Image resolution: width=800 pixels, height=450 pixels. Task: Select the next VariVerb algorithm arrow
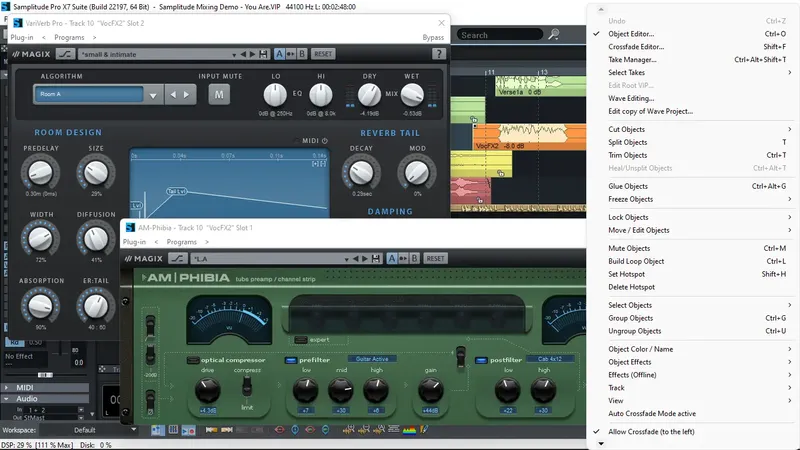pos(187,94)
